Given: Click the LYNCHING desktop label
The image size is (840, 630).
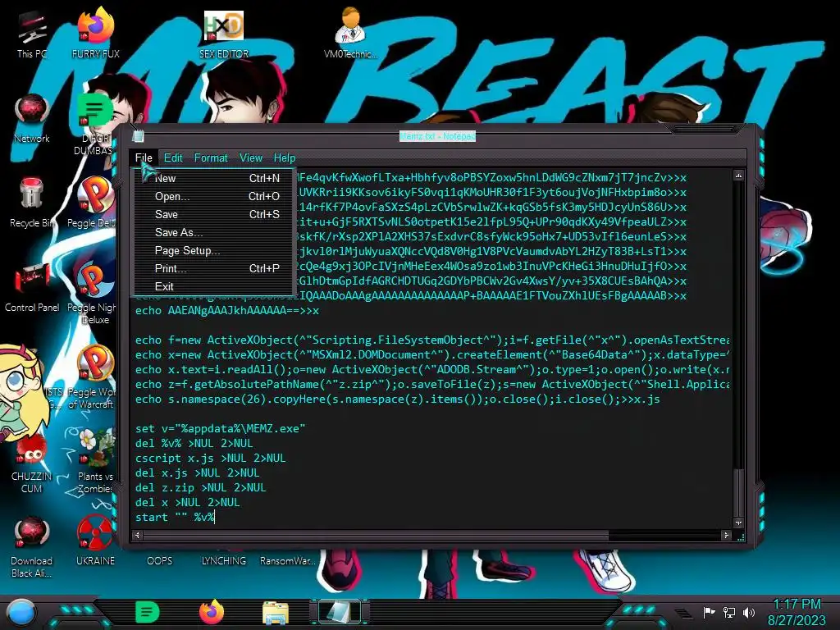Looking at the screenshot, I should tap(223, 560).
